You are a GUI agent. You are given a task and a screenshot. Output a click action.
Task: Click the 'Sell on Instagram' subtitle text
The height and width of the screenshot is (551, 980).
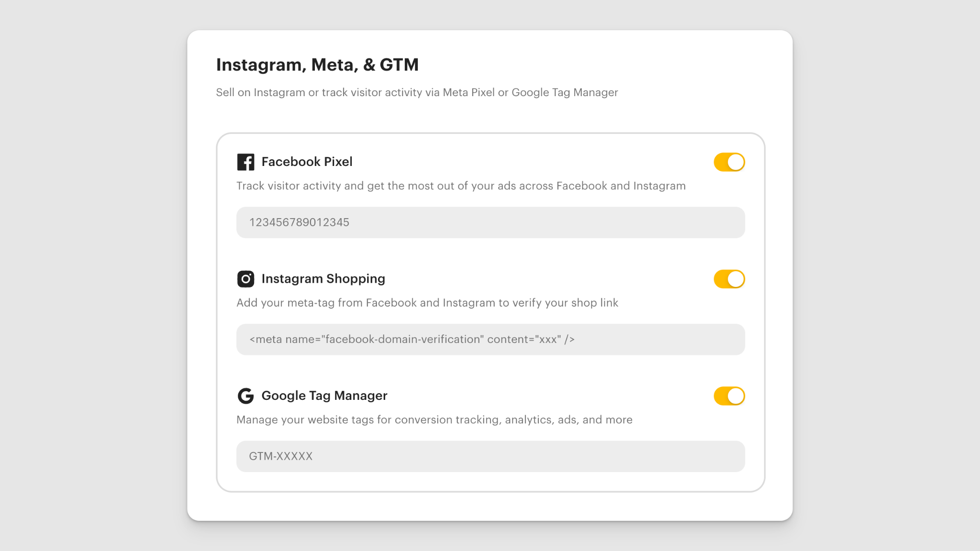[416, 92]
